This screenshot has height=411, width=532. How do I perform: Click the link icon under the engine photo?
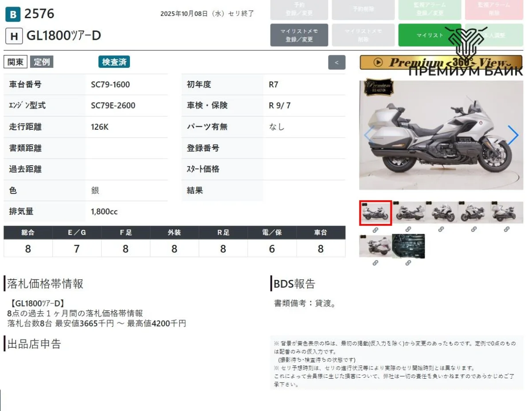click(x=408, y=263)
